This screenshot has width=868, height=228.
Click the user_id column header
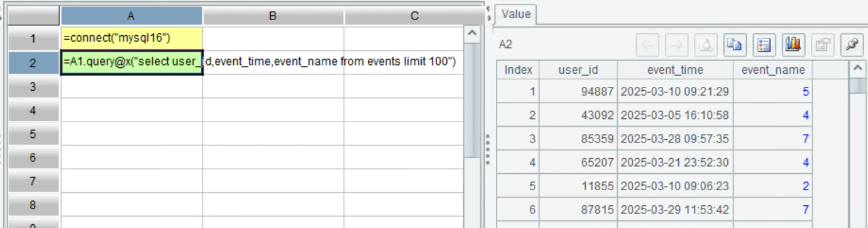[578, 70]
